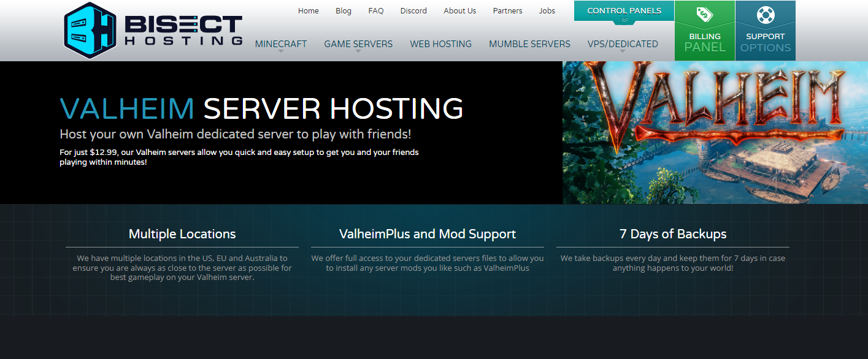Open the Minecraft menu
868x359 pixels.
[x=281, y=44]
